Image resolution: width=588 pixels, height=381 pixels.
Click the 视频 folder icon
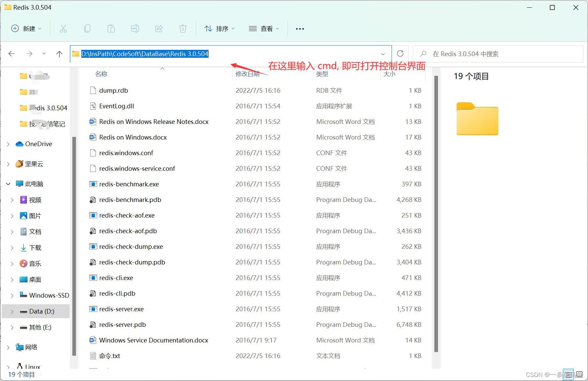tap(24, 200)
